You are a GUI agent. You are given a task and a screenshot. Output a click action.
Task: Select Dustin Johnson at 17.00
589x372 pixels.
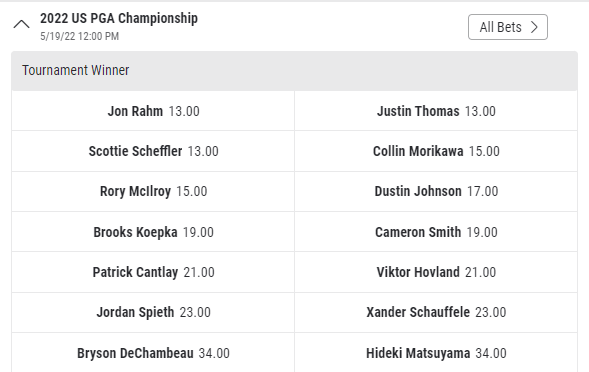(x=436, y=191)
